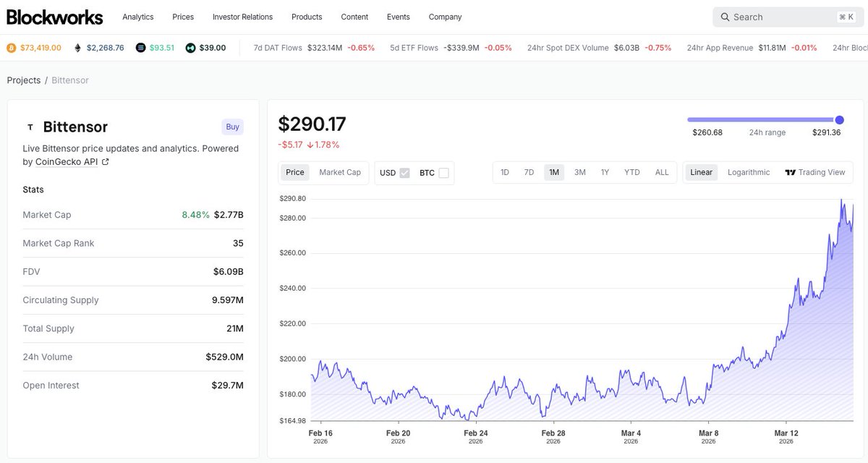This screenshot has height=463, width=868.
Task: Click the CoinGecko external link icon
Action: (106, 162)
